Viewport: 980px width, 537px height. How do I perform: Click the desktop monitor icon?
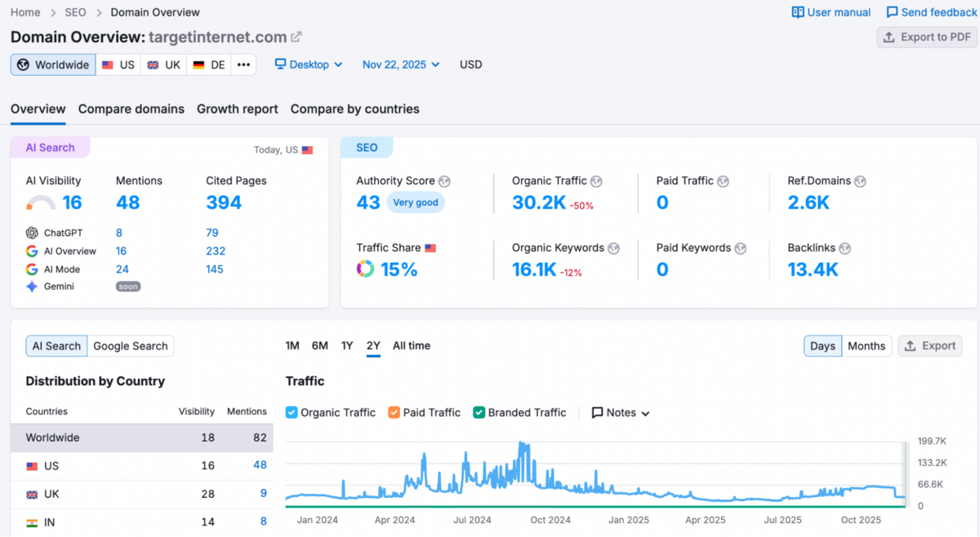[280, 64]
